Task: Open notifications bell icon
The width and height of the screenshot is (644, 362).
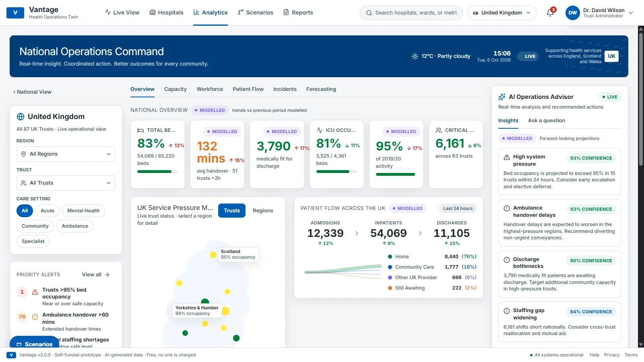Action: [x=550, y=13]
